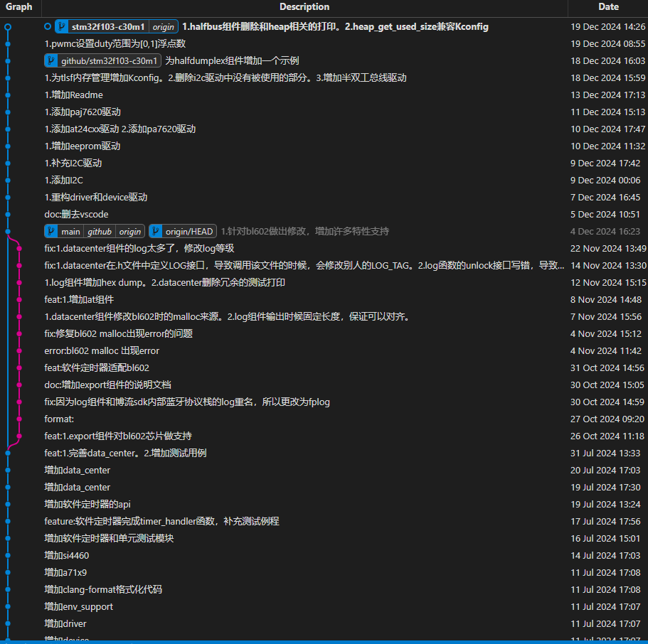
Task: Select commit 1.添加at24cxx驱动 2.添加pa7620驱动
Action: click(x=119, y=129)
